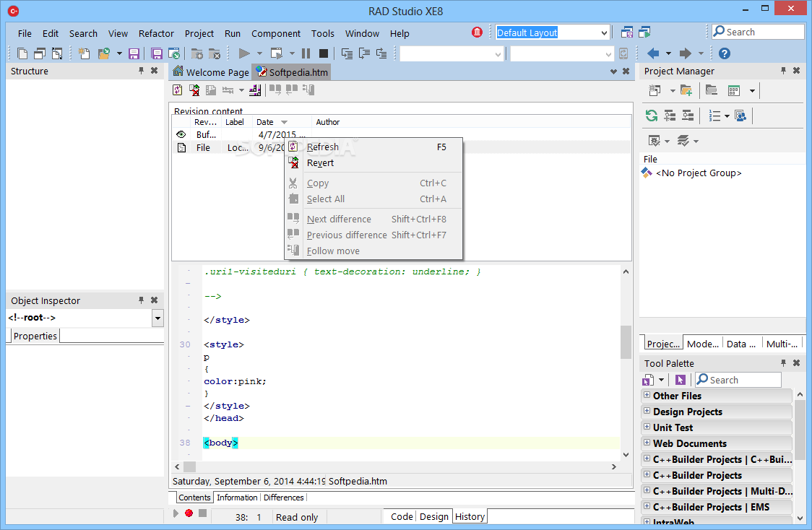Image resolution: width=812 pixels, height=530 pixels.
Task: Switch to the Code view tab
Action: [x=402, y=516]
